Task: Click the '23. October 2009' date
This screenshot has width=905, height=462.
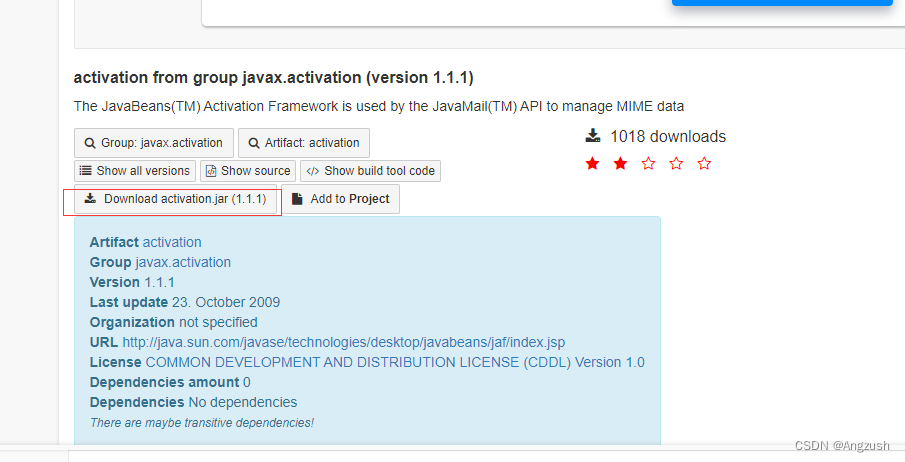Action: point(226,302)
